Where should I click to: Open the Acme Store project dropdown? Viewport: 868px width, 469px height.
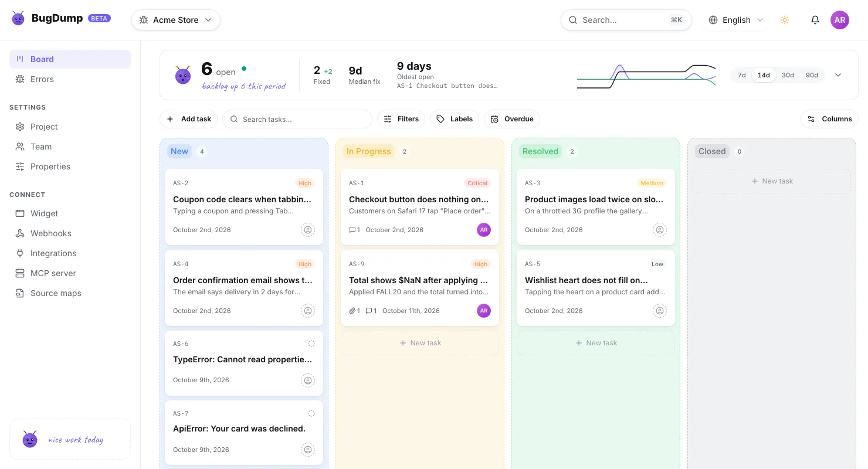[x=176, y=20]
